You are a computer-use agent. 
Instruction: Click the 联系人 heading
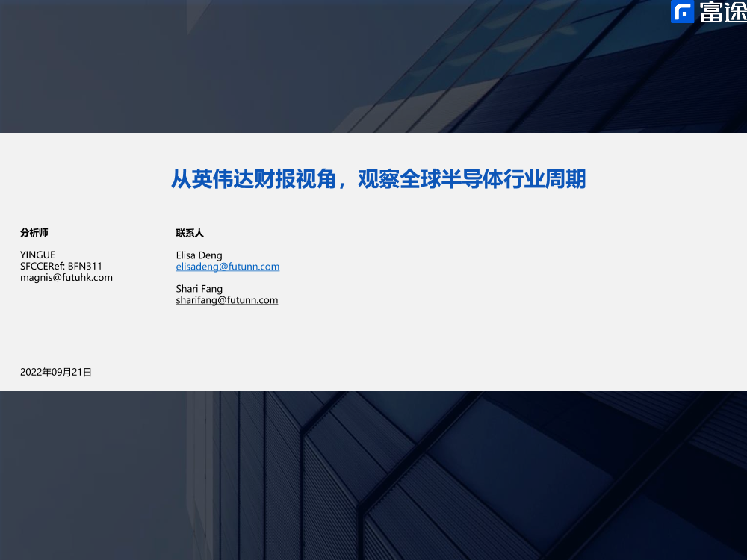[x=190, y=233]
